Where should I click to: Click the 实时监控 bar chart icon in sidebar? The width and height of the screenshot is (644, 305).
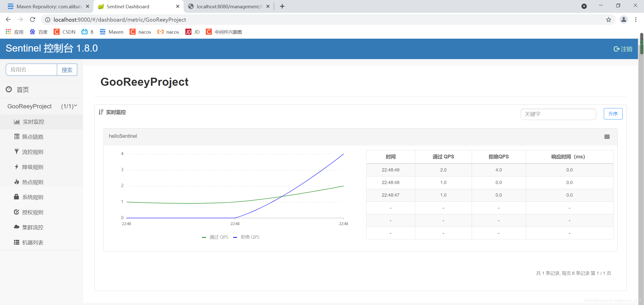pos(17,122)
